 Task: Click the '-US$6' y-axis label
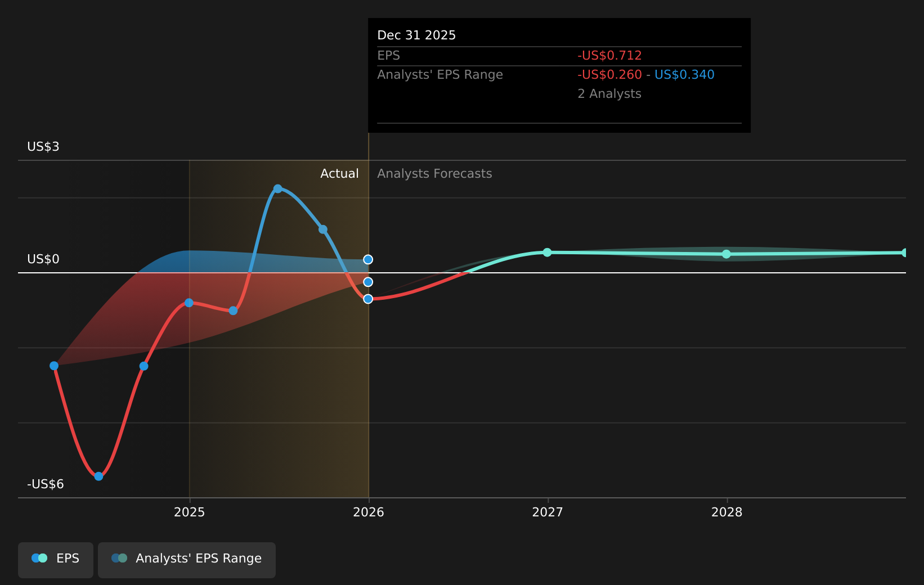click(46, 484)
